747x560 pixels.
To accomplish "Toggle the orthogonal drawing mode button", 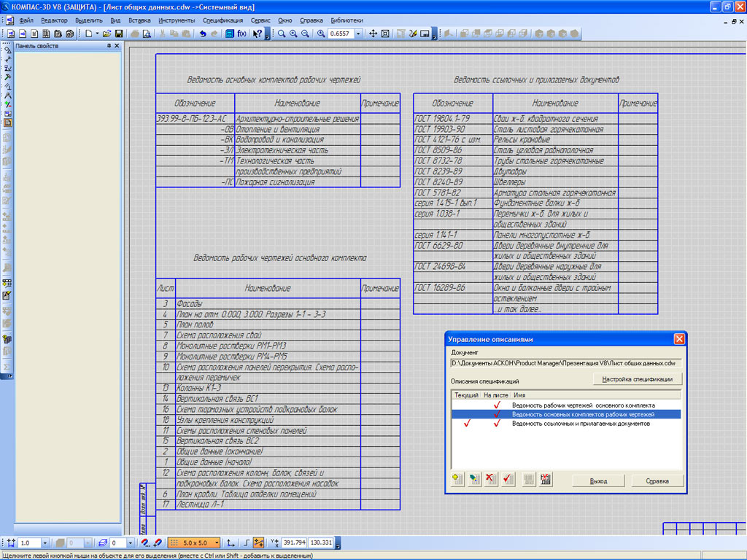I will [x=247, y=542].
